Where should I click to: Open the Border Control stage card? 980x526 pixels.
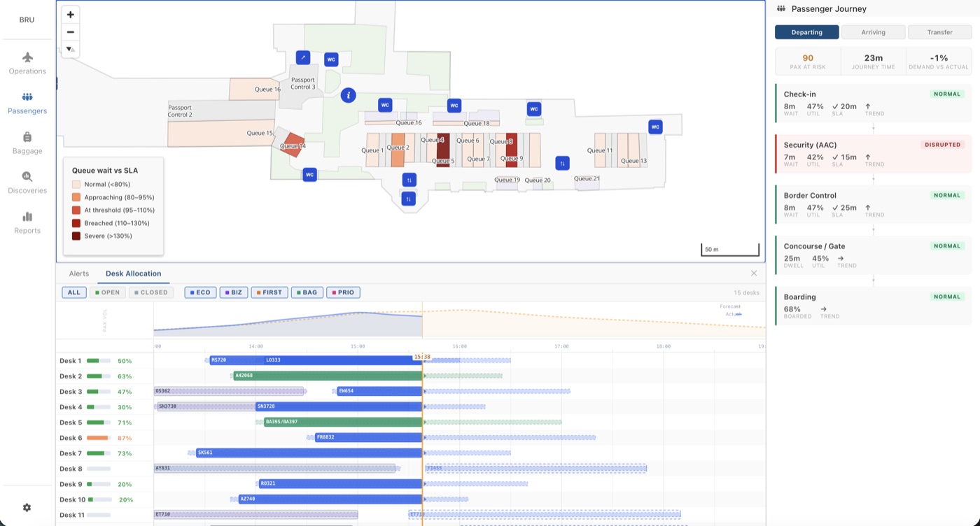pyautogui.click(x=873, y=204)
